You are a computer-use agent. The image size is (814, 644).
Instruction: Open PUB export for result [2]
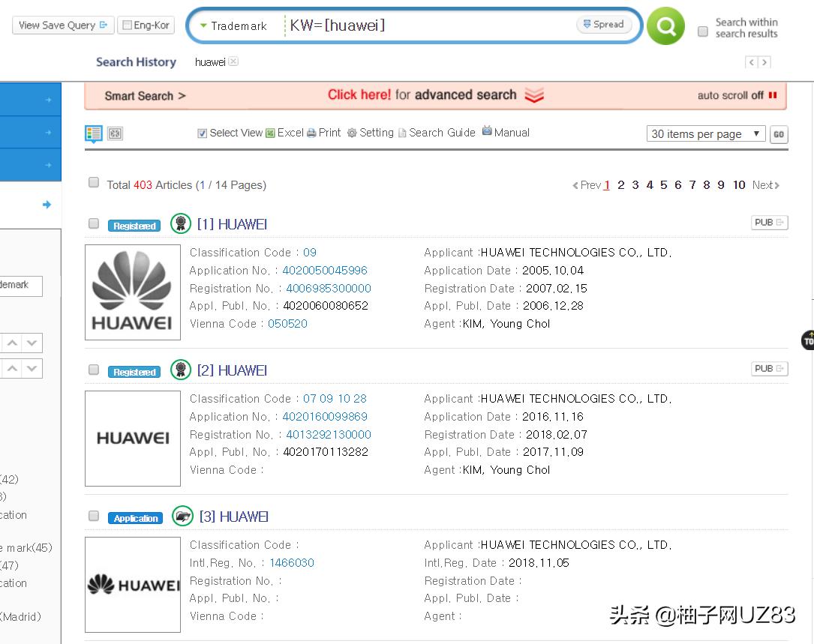(x=769, y=369)
